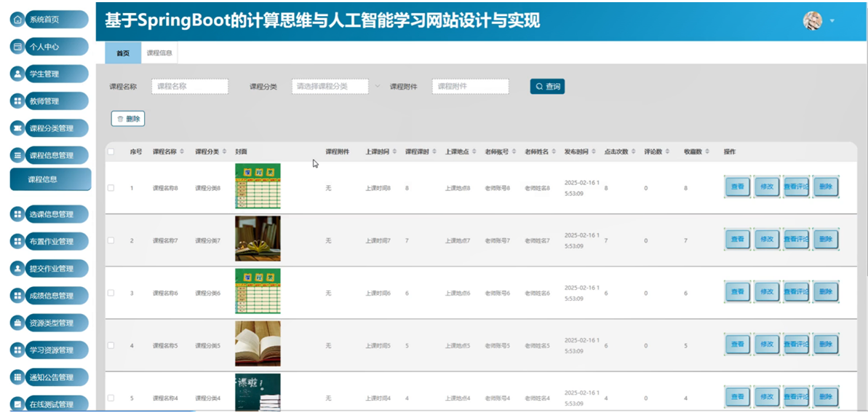Sort by 上课地点 column arrows

coord(474,152)
